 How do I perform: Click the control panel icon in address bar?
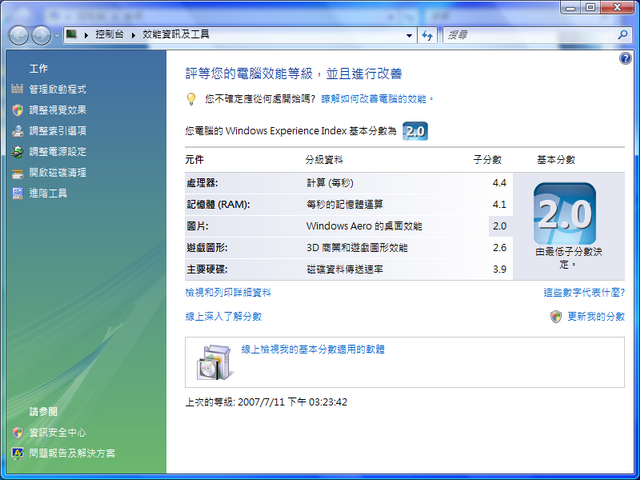point(72,34)
